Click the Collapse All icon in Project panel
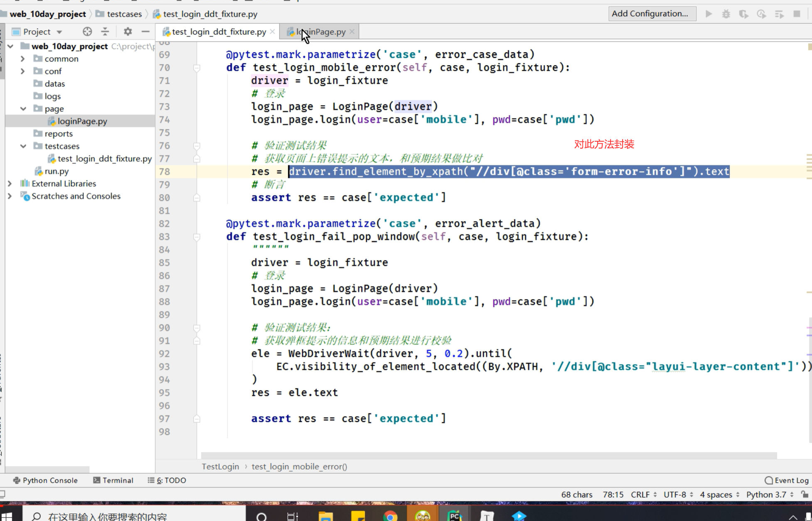 point(105,32)
